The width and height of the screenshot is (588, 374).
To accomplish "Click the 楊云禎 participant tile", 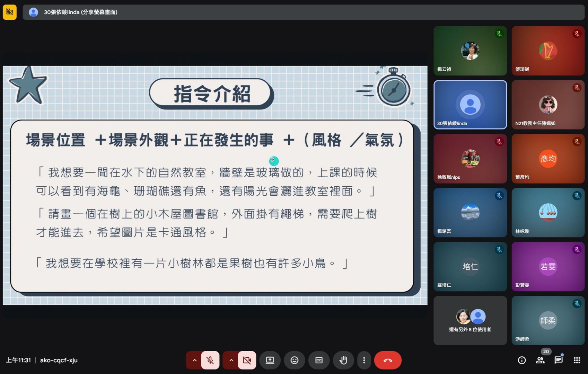I will (470, 51).
